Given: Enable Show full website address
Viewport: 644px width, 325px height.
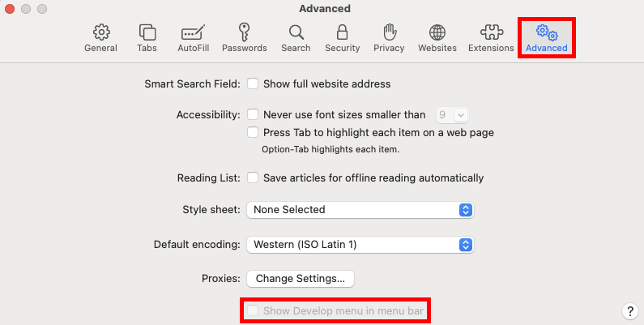Looking at the screenshot, I should pyautogui.click(x=253, y=83).
